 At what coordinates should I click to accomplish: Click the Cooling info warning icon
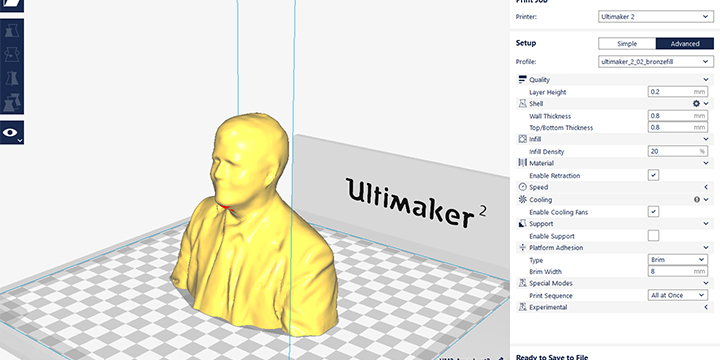point(697,200)
